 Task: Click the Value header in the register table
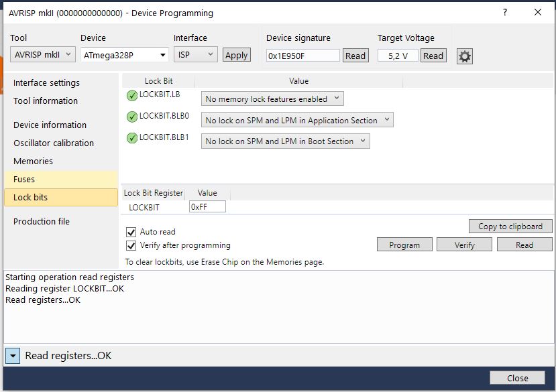pyautogui.click(x=207, y=193)
